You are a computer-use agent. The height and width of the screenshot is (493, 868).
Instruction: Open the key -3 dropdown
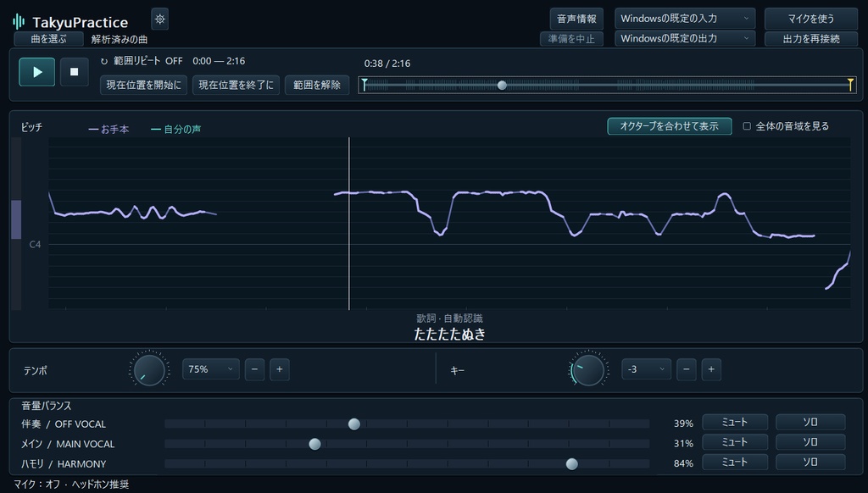(x=647, y=369)
